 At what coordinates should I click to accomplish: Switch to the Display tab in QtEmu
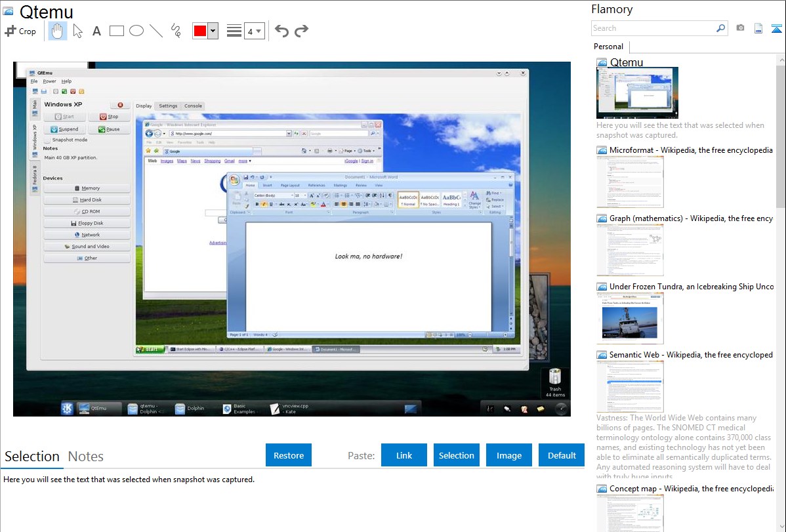pyautogui.click(x=144, y=106)
